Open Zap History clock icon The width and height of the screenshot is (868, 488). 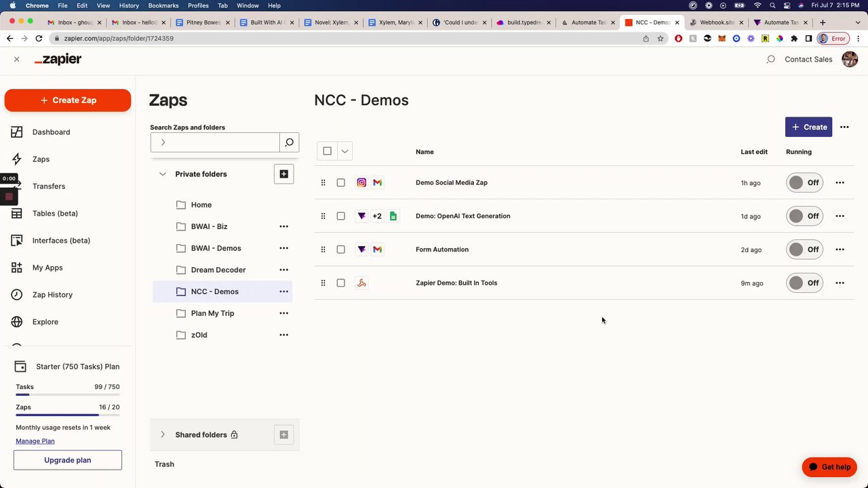coord(17,295)
